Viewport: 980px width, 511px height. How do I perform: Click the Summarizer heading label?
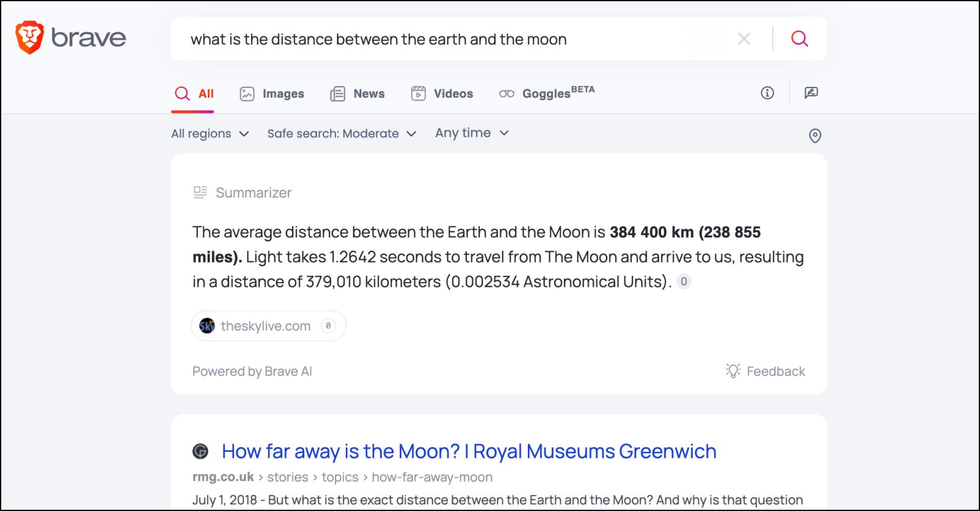[254, 193]
